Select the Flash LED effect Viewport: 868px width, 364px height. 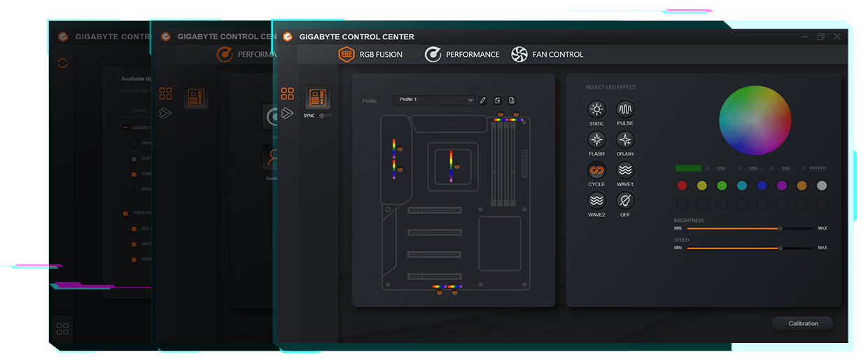(x=596, y=139)
